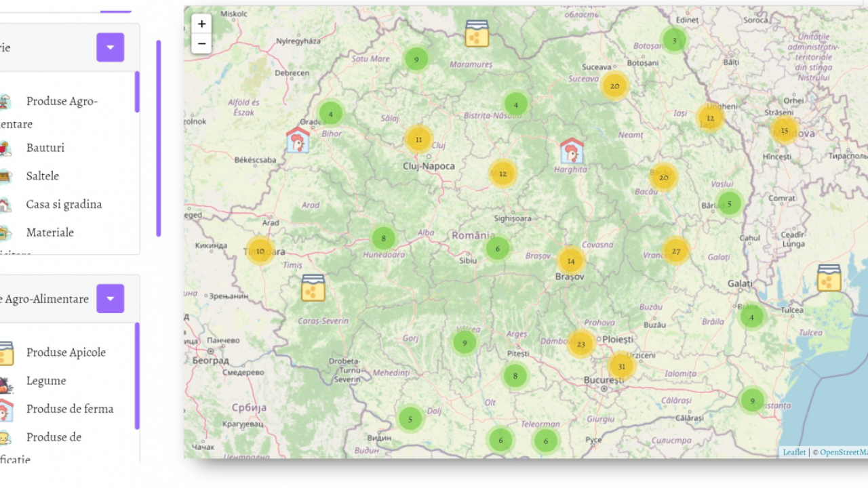Viewport: 868px width, 488px height.
Task: Open the Leaflet attribution link
Action: [794, 452]
